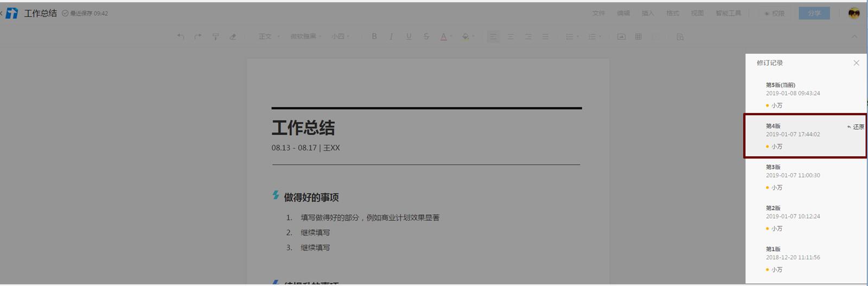868x286 pixels.
Task: Click the undo arrow in the toolbar
Action: coord(181,36)
